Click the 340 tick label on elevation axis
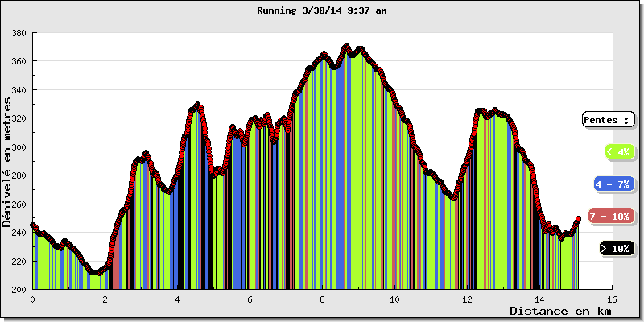 pos(19,89)
